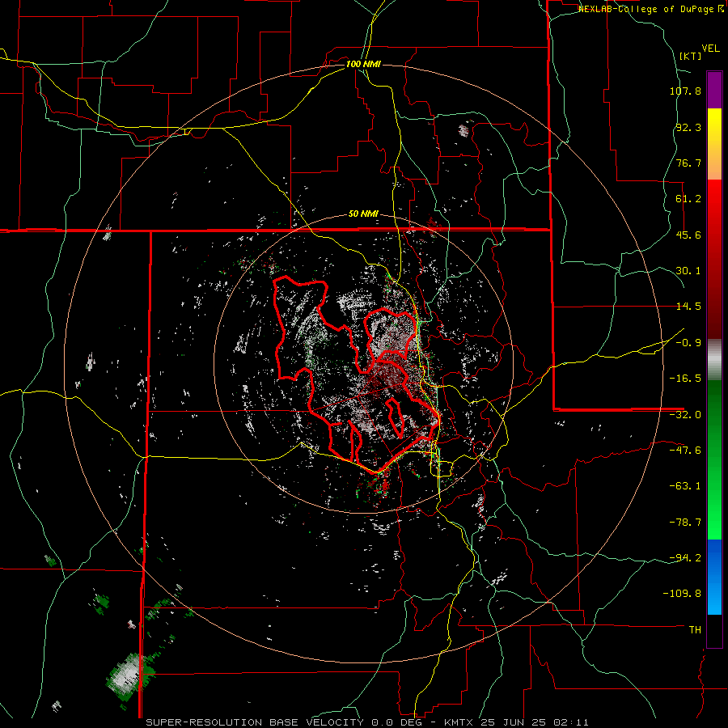Select the -47.6 legend value
Image resolution: width=728 pixels, height=728 pixels.
coord(685,451)
